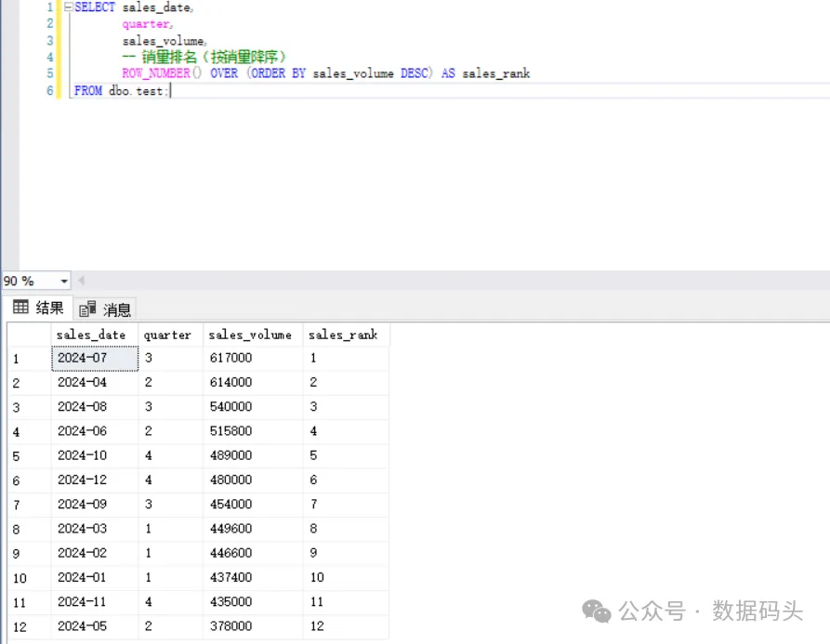Collapse the SELECT statement code block

[68, 7]
